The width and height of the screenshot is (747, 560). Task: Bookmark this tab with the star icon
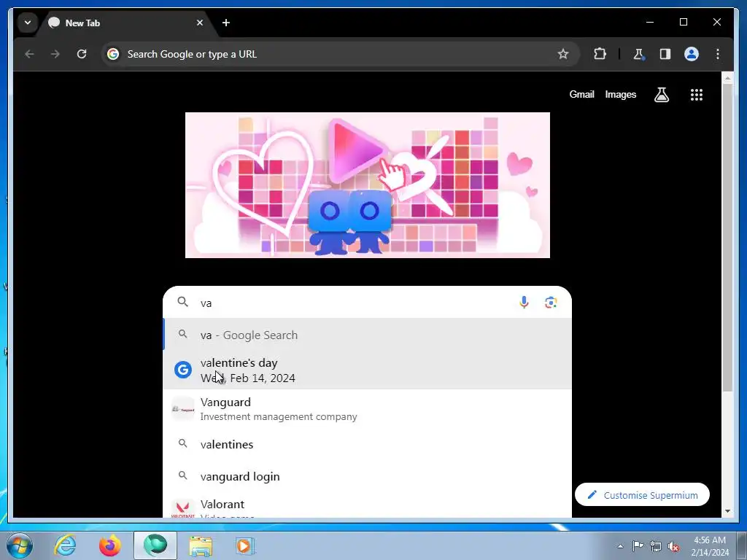563,54
